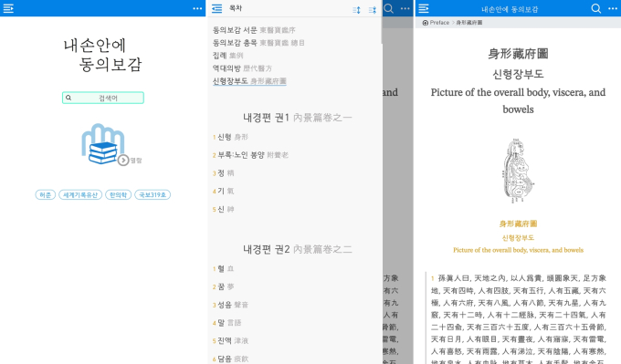Open chapter 3 정
Viewport: 621px width, 364px height.
[224, 173]
